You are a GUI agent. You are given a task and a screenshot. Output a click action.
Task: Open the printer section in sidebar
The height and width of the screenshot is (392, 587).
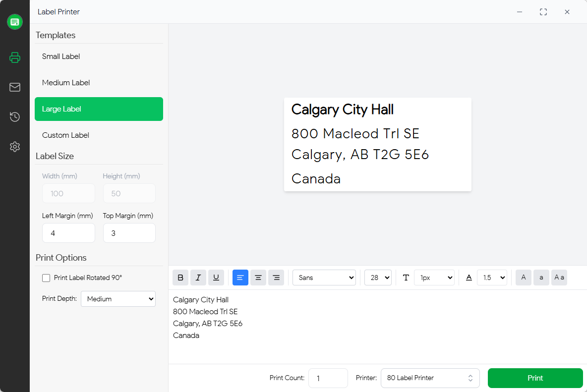click(15, 57)
